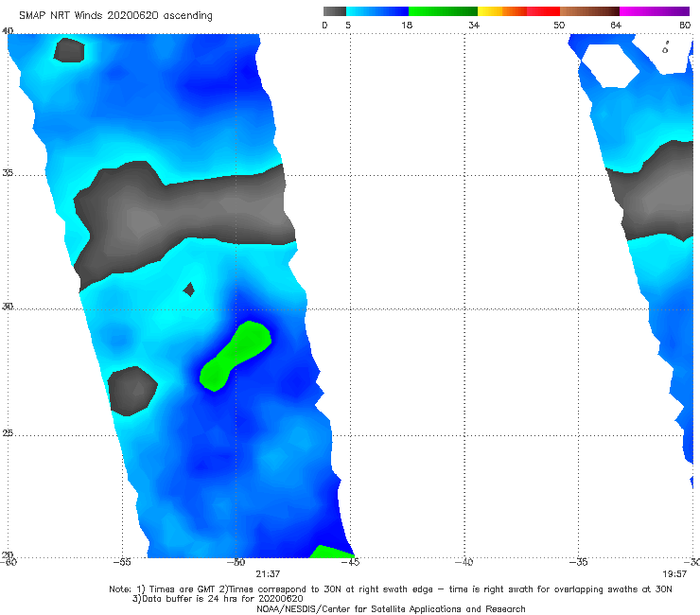Click the gray patch near 40N top-left
700x615 pixels.
coord(69,50)
